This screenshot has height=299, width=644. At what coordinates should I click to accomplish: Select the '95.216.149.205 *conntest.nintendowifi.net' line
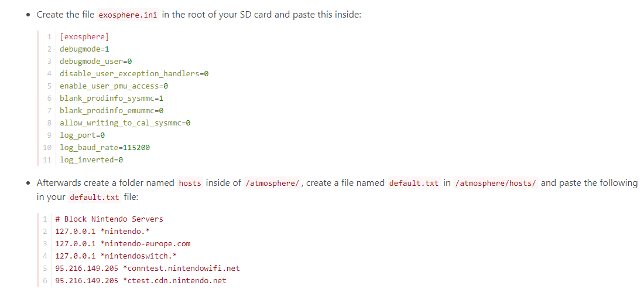pyautogui.click(x=147, y=268)
